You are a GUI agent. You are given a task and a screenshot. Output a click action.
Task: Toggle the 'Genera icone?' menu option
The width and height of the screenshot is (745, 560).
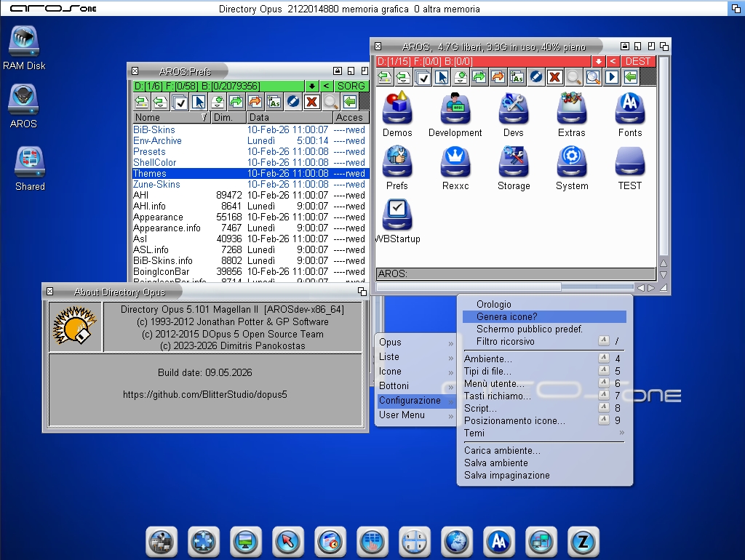pos(544,317)
